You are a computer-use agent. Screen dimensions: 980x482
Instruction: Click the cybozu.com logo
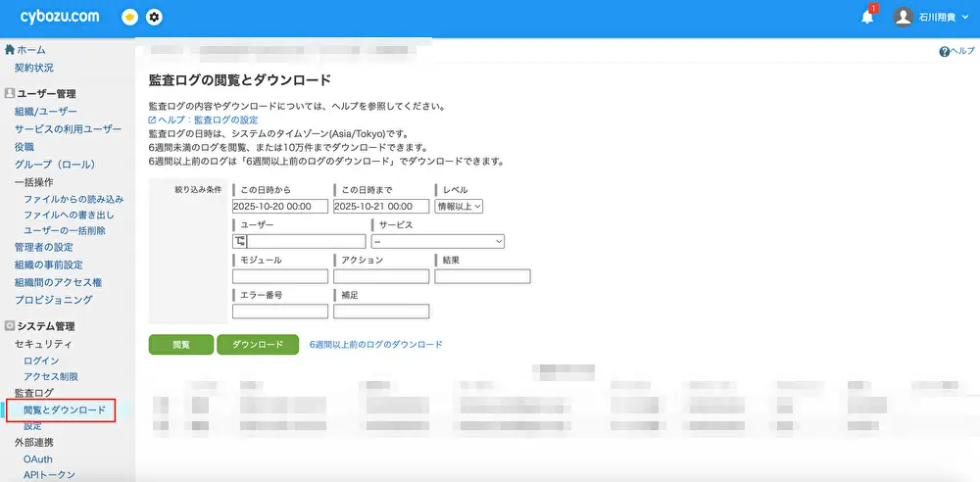[60, 17]
